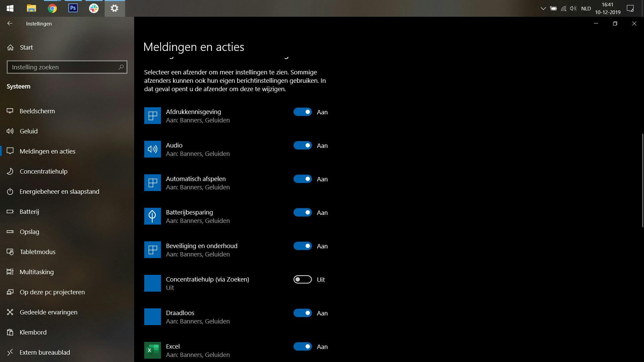Click the search magnifier icon
The image size is (644, 362).
121,67
